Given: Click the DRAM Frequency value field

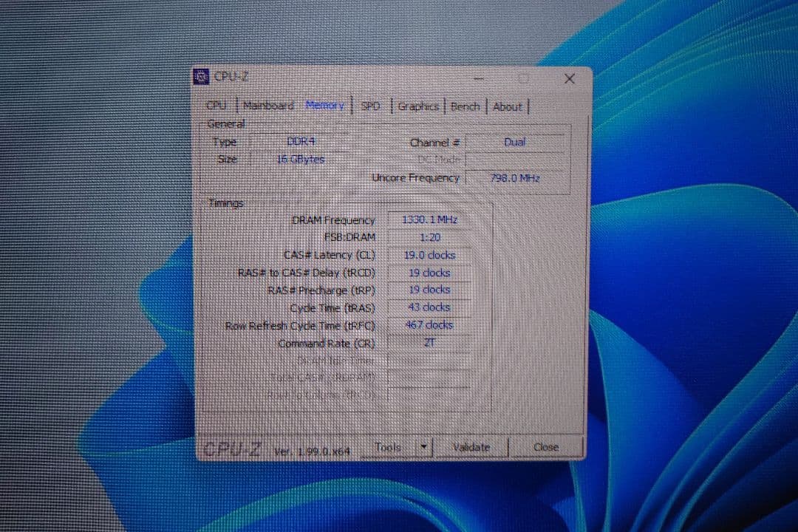Looking at the screenshot, I should point(427,219).
